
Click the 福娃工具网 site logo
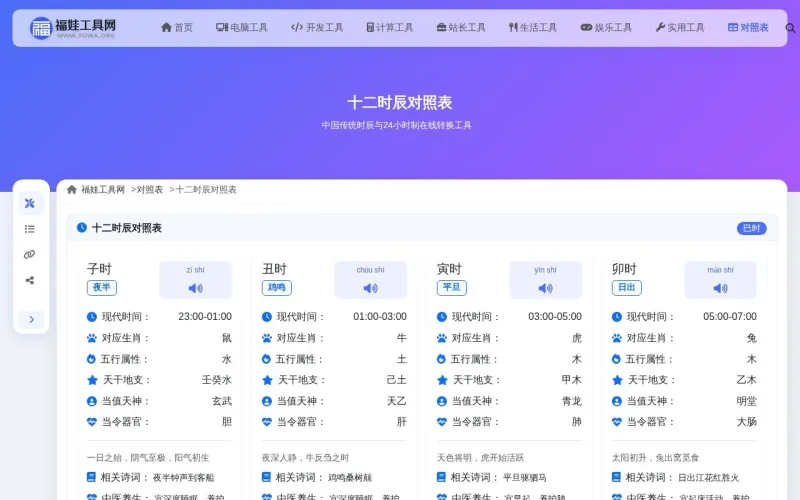click(72, 28)
